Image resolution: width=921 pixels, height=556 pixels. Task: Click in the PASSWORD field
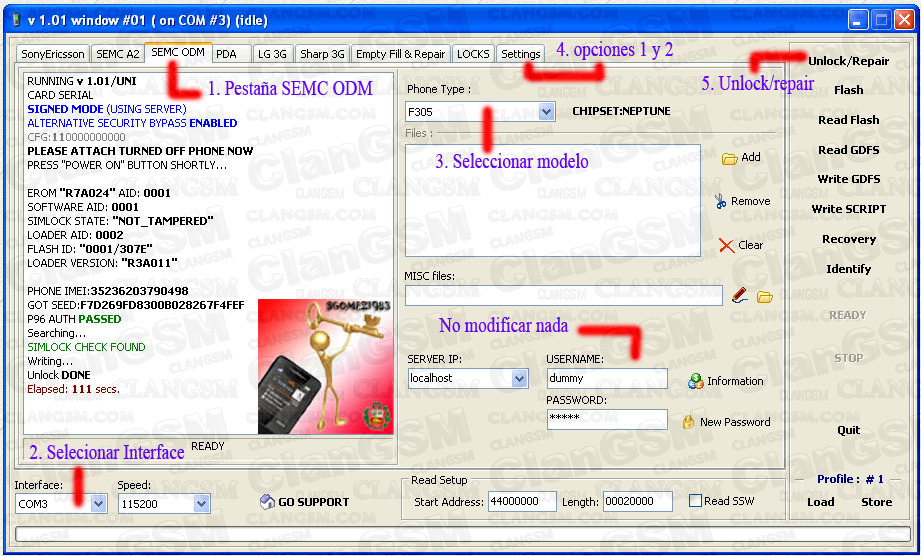point(607,419)
